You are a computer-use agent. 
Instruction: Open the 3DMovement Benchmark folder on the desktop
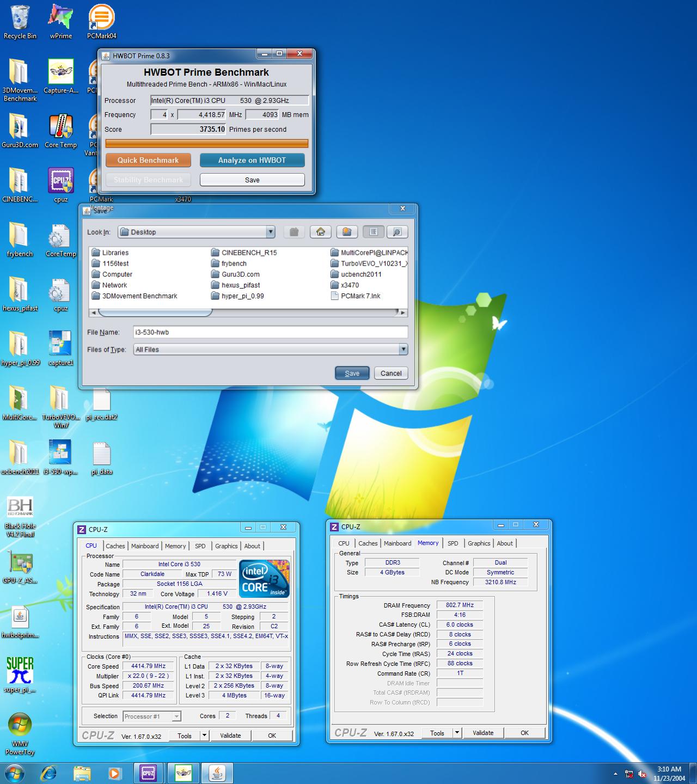click(20, 80)
